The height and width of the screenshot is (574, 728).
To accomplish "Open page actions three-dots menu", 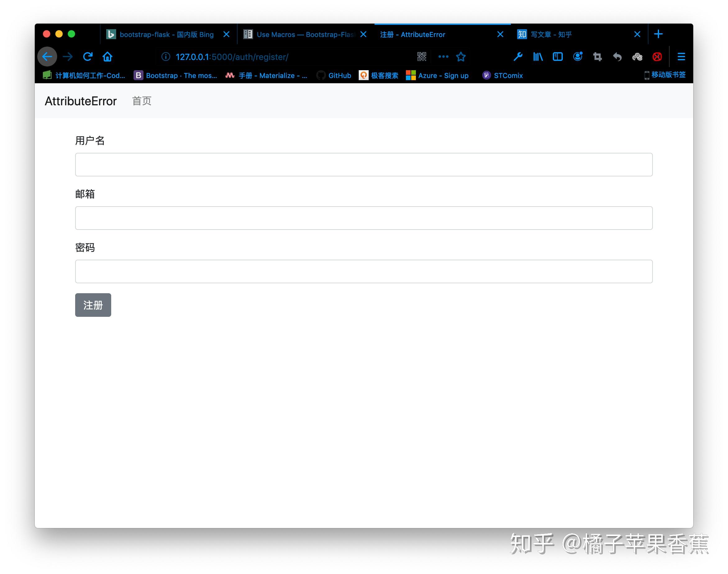I will (443, 57).
